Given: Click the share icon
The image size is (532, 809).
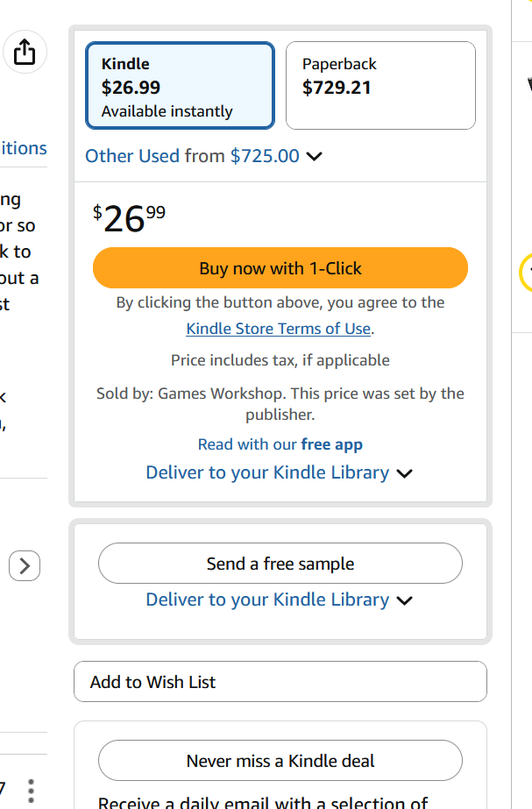Looking at the screenshot, I should 25,52.
